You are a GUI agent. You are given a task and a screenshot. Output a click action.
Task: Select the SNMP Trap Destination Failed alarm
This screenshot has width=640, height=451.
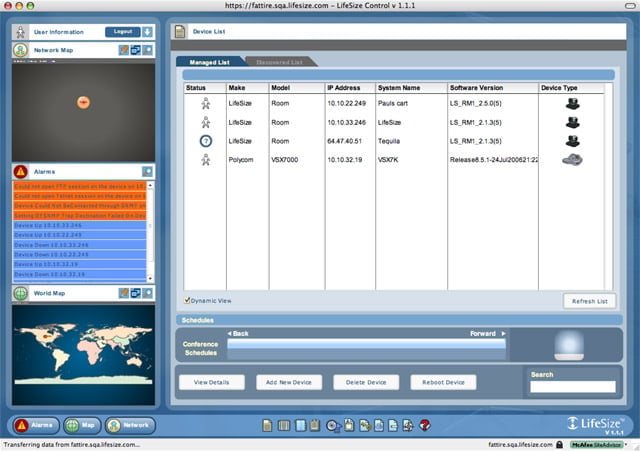(x=80, y=216)
